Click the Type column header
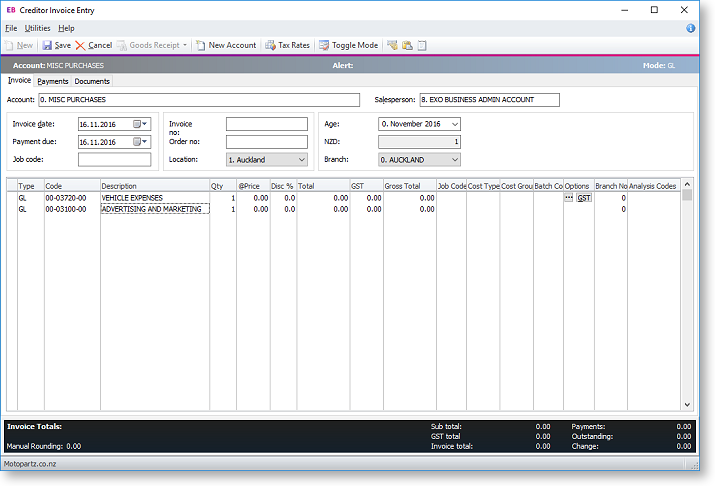Screen dimensions: 715x486 pos(31,186)
